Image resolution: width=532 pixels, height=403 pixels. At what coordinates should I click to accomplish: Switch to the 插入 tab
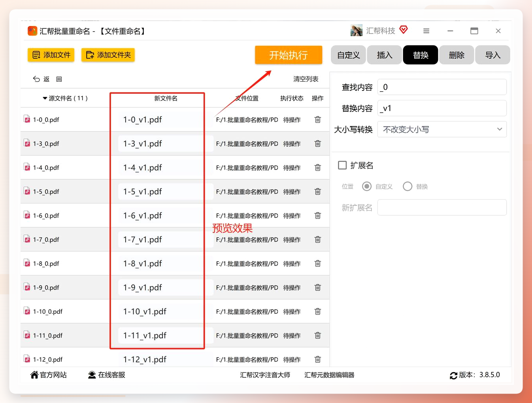pos(384,55)
